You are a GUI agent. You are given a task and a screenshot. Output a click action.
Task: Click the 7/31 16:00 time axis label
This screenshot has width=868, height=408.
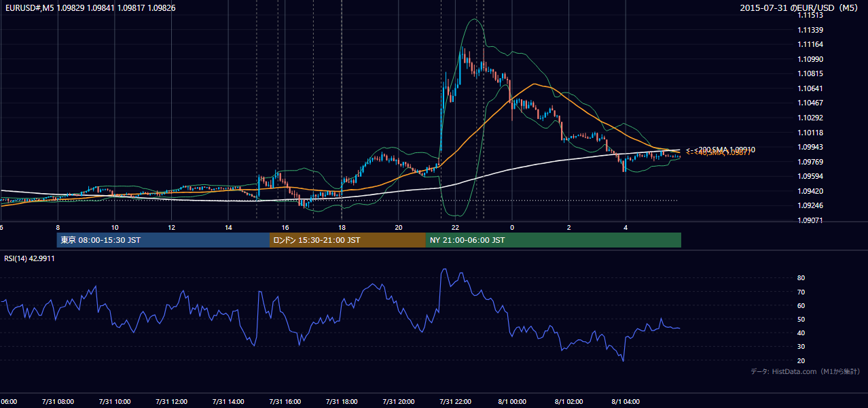285,402
